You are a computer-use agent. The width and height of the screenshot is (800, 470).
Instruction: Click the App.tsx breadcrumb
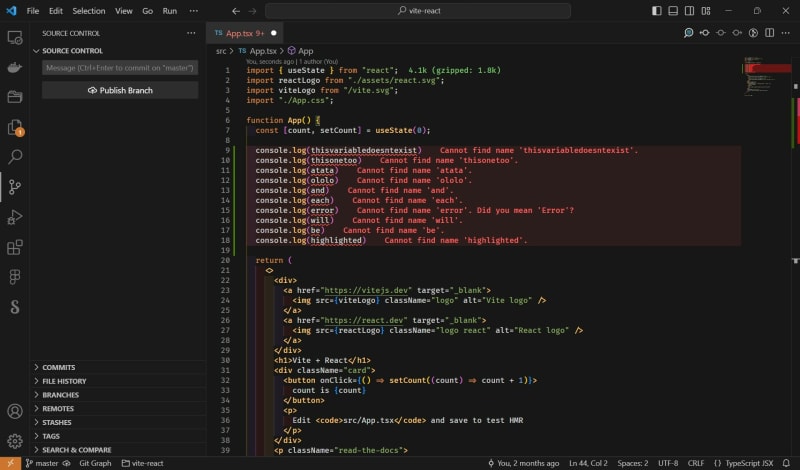point(258,51)
